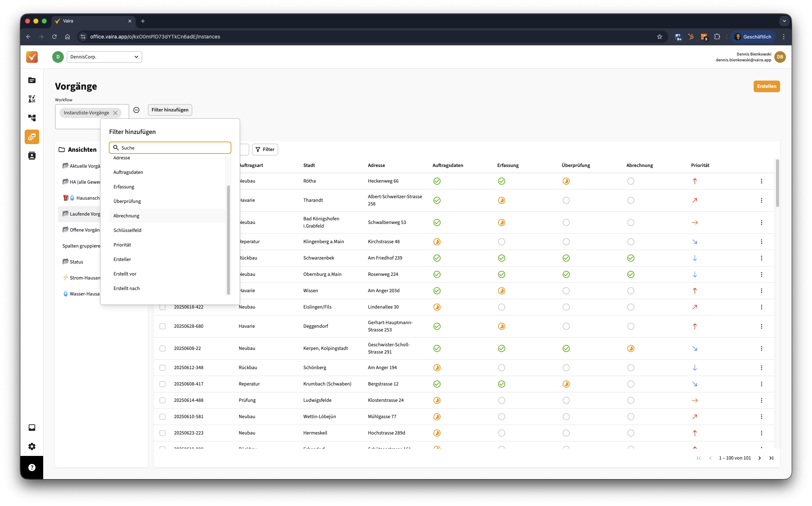This screenshot has height=506, width=812.
Task: Remove the Instanzliste-Vorgänge workflow chip
Action: pos(115,113)
